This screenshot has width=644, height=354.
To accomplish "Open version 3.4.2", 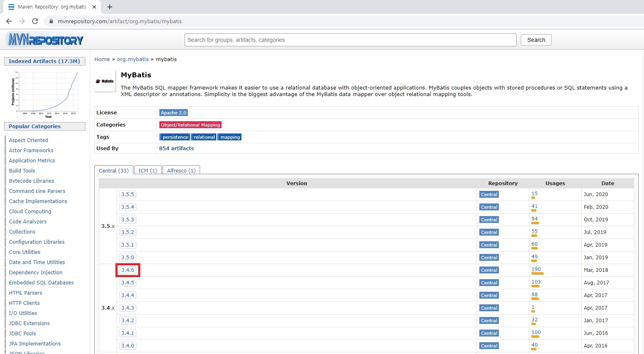I will click(x=128, y=321).
